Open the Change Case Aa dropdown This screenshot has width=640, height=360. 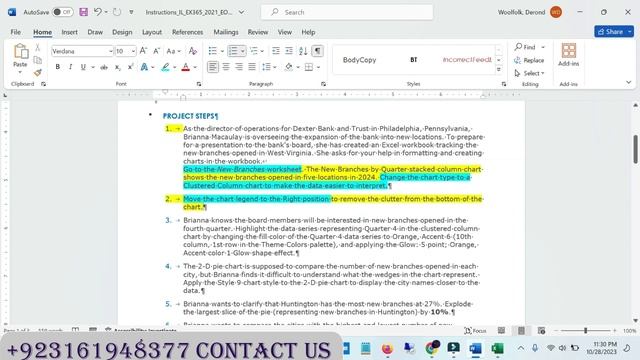pos(173,51)
